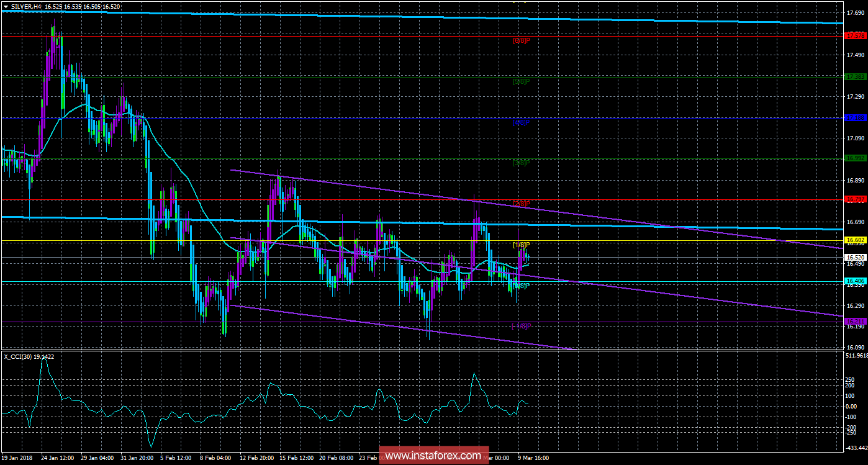Click the 20 Feb 08:00 time label
The image size is (868, 465).
(335, 457)
